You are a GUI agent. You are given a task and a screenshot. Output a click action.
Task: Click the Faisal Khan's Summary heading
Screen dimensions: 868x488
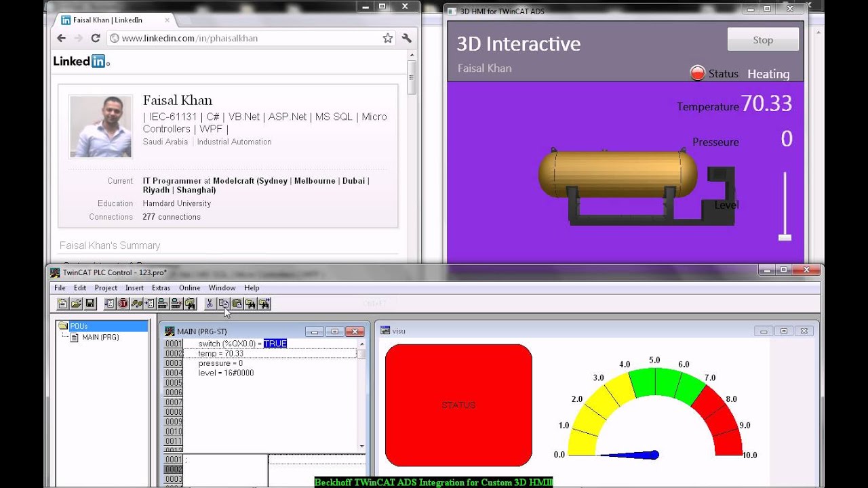[x=110, y=245]
